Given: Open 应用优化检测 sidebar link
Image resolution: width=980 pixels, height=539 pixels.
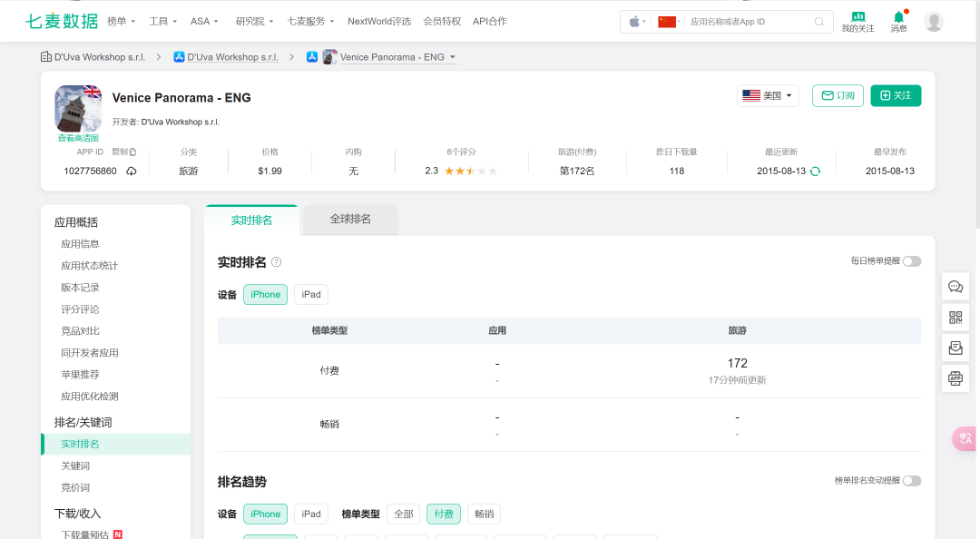Looking at the screenshot, I should coord(89,397).
